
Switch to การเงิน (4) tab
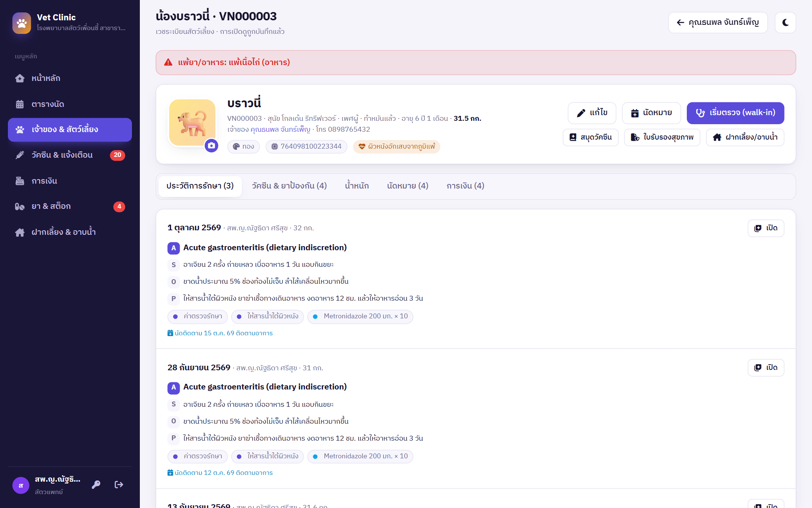pos(465,186)
